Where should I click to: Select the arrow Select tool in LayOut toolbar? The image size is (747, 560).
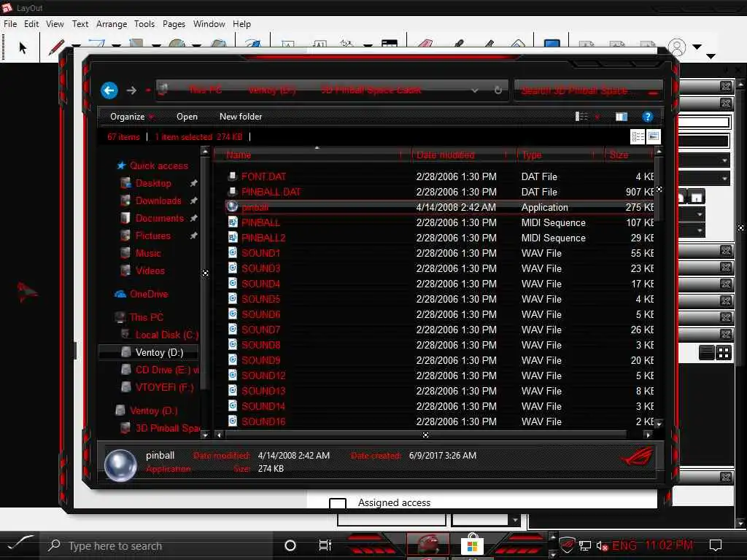[23, 47]
